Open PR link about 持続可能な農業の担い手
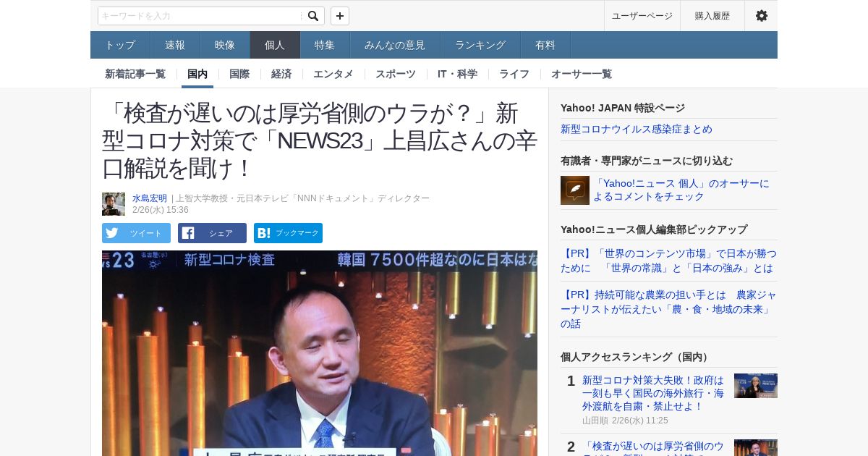Image resolution: width=868 pixels, height=456 pixels. click(668, 309)
